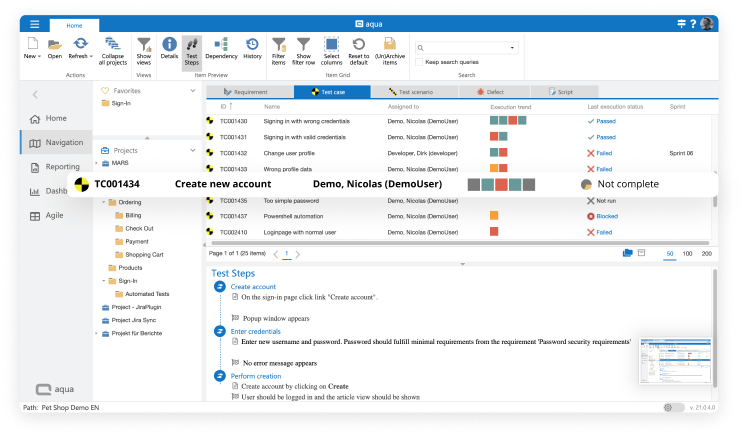Viewport: 751px width, 436px height.
Task: Click the (Un)Archive items icon
Action: coord(390,51)
